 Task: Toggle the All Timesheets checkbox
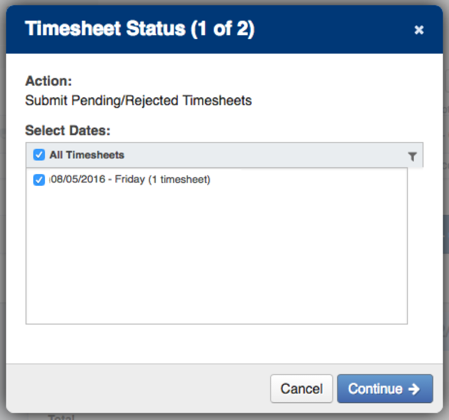point(39,155)
